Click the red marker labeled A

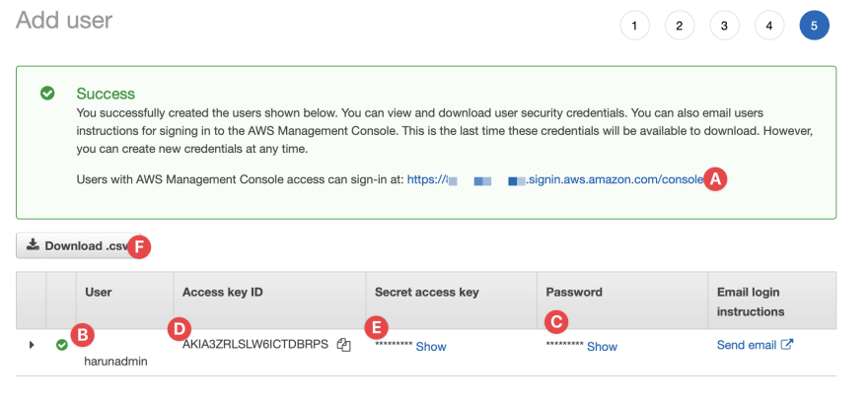pos(715,179)
